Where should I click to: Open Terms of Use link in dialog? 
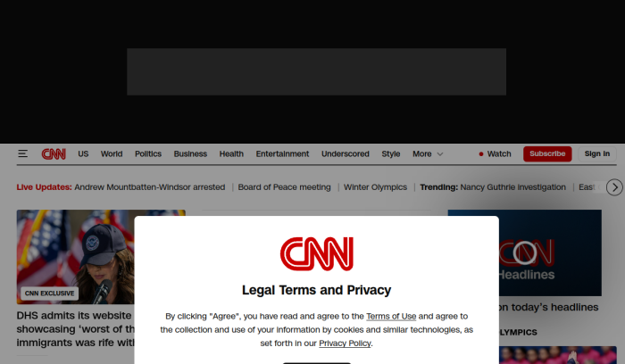point(391,316)
